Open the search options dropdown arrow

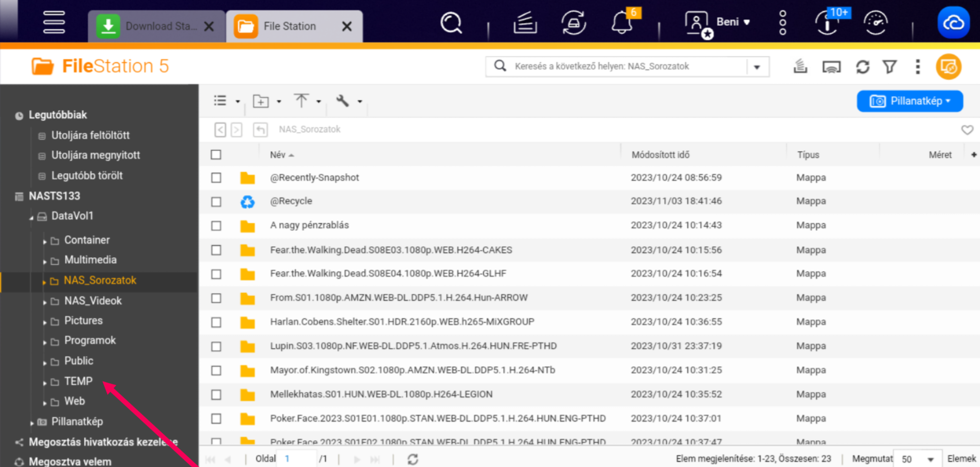tap(757, 67)
